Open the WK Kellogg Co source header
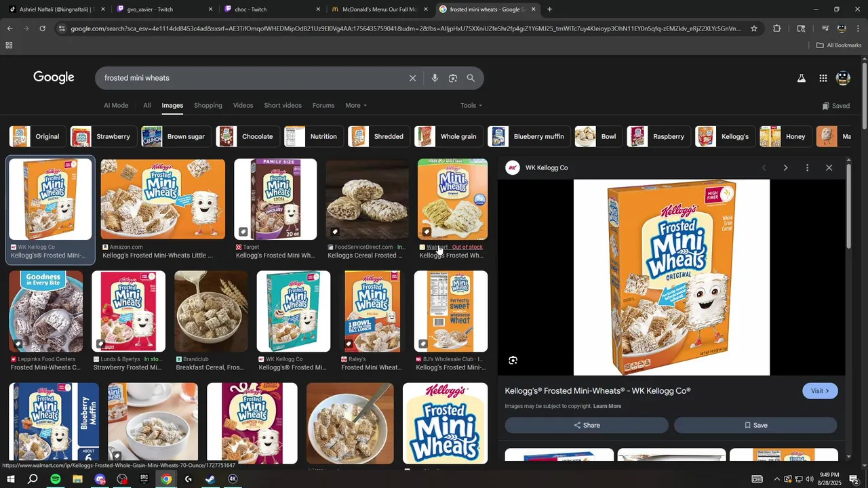This screenshot has width=868, height=488. pyautogui.click(x=537, y=168)
